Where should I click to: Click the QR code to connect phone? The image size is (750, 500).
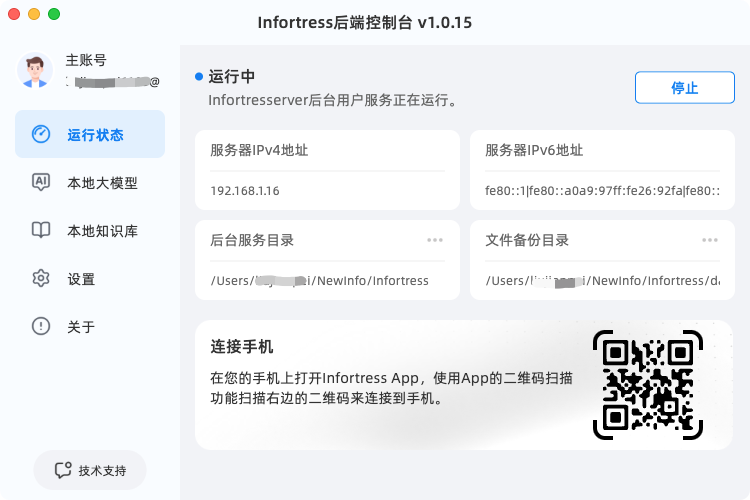click(x=648, y=385)
